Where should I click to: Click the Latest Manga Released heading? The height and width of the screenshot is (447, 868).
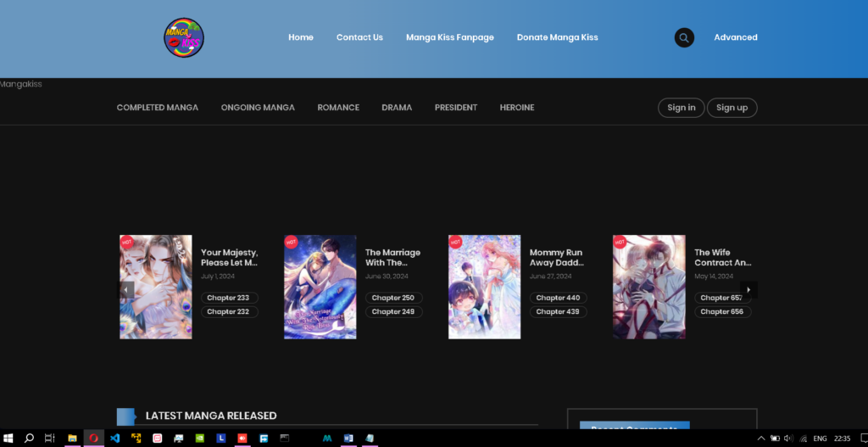point(211,416)
